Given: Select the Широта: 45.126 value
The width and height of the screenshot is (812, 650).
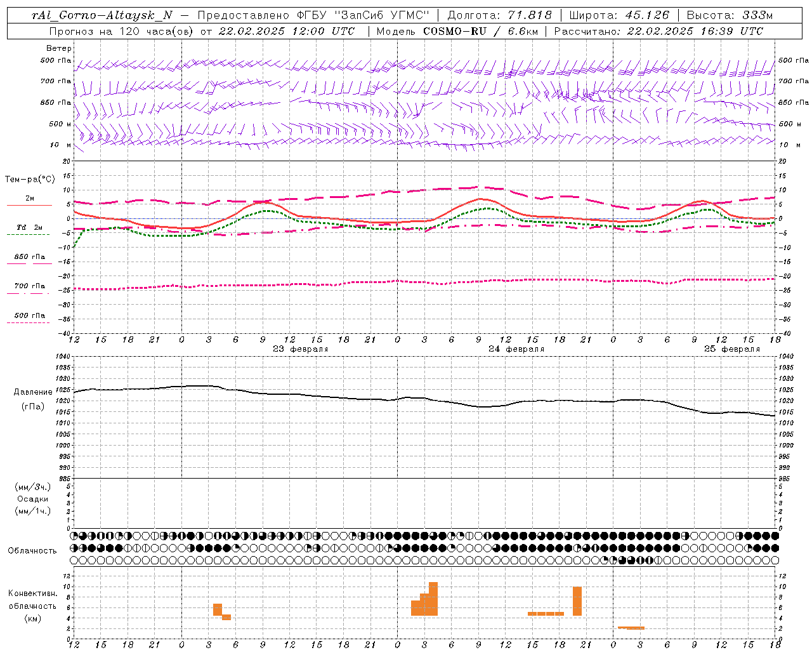Looking at the screenshot, I should pos(619,15).
